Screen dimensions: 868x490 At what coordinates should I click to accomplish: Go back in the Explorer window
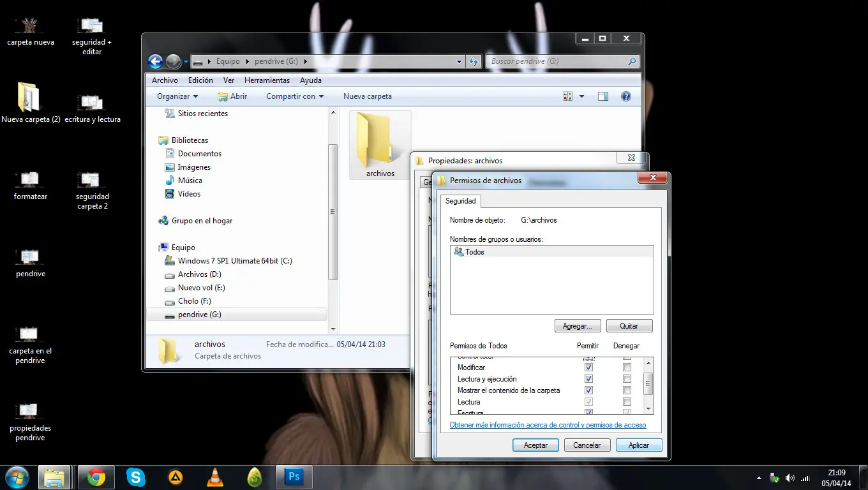click(155, 61)
